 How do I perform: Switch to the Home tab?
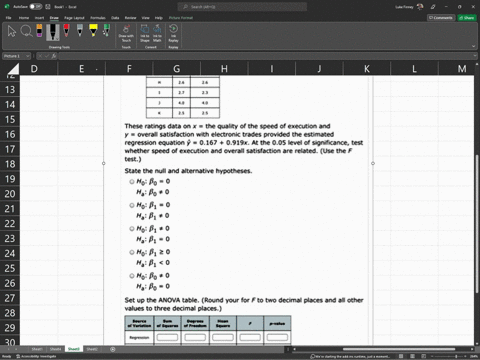click(24, 18)
